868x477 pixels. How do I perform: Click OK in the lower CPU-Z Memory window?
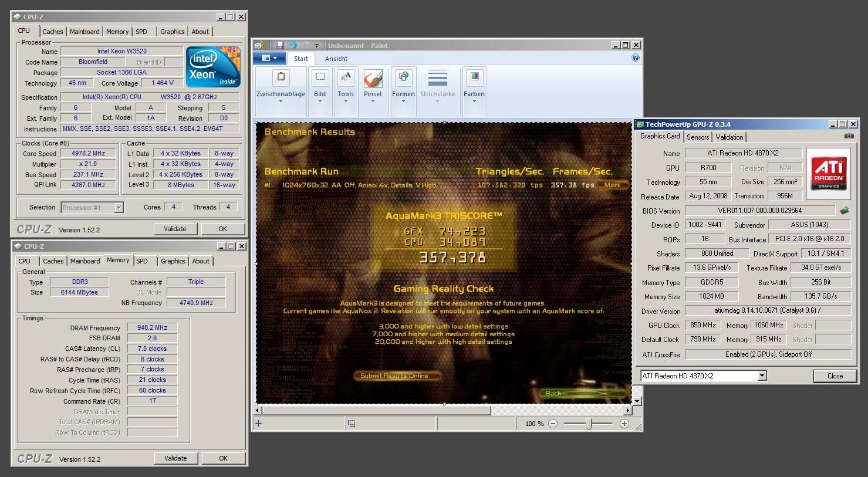click(224, 458)
